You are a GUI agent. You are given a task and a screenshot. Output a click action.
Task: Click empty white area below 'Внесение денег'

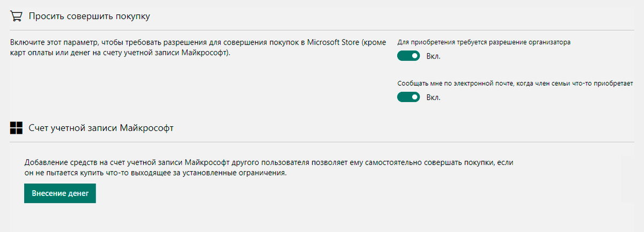tap(322, 218)
